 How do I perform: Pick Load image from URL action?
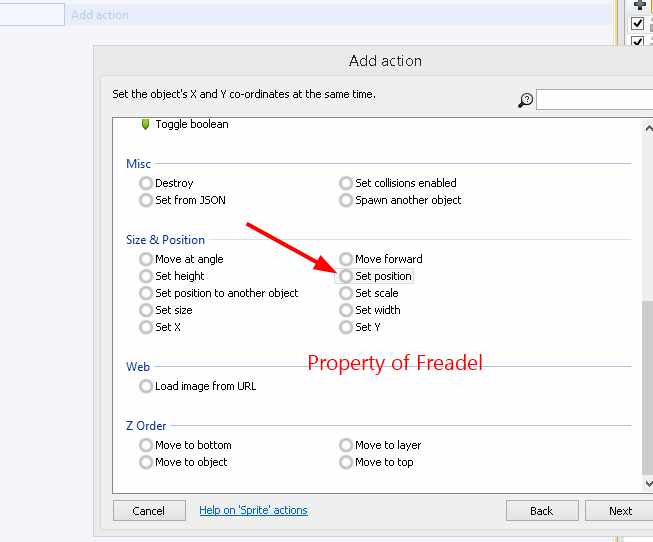tap(205, 386)
